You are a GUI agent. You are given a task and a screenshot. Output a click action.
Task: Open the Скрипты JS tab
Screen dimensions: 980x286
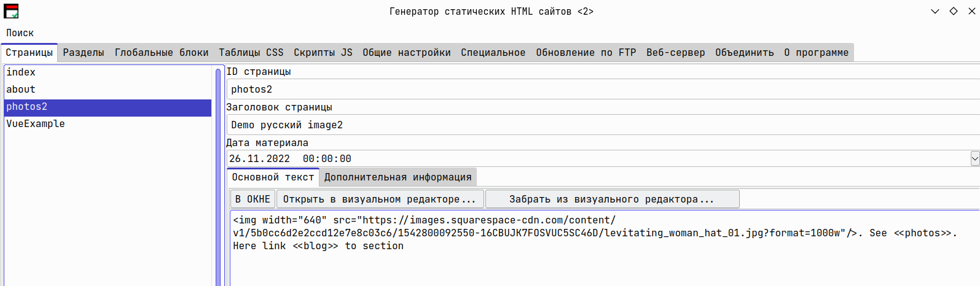pos(323,53)
